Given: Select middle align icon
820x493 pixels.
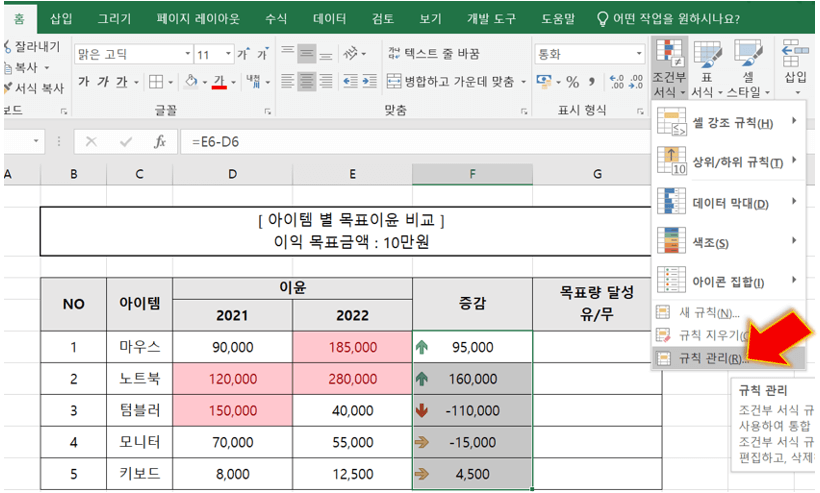Looking at the screenshot, I should (x=307, y=53).
